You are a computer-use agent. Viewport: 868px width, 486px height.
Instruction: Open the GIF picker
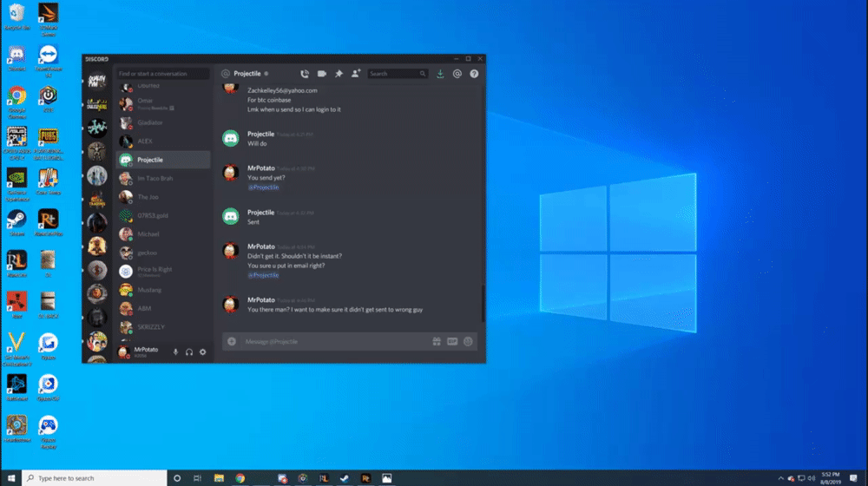(452, 342)
